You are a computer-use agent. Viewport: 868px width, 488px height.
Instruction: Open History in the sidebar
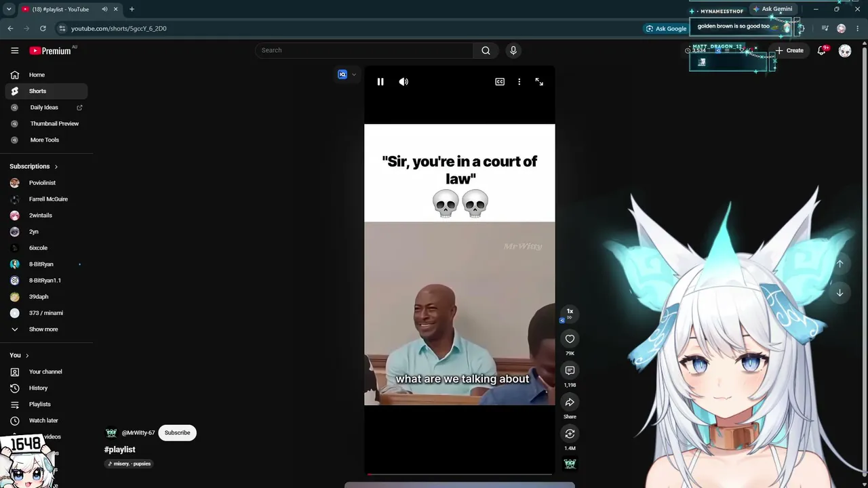click(x=46, y=388)
